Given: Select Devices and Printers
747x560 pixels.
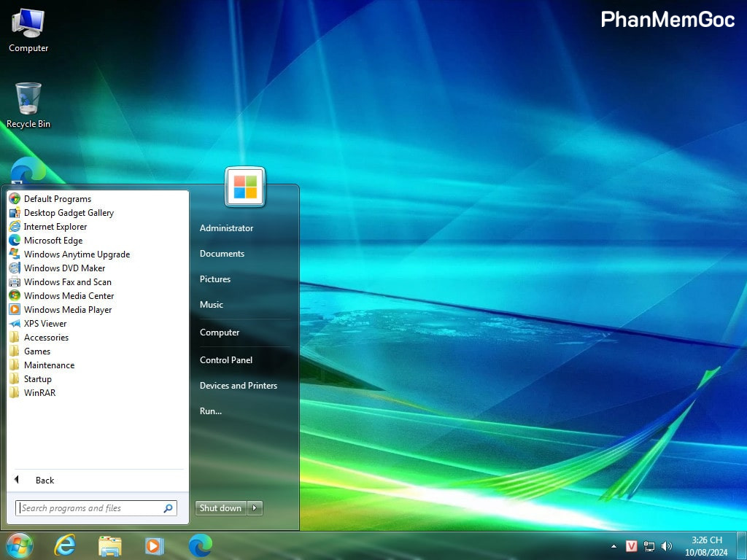Looking at the screenshot, I should tap(239, 386).
